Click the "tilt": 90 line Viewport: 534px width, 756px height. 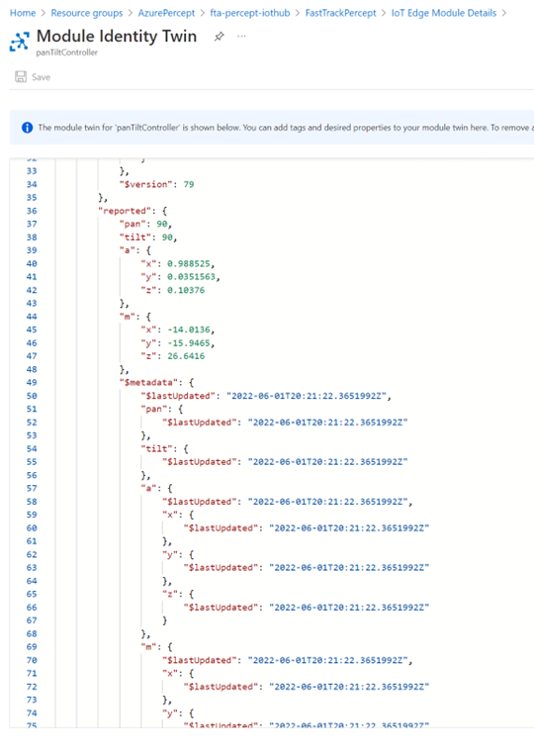[148, 237]
